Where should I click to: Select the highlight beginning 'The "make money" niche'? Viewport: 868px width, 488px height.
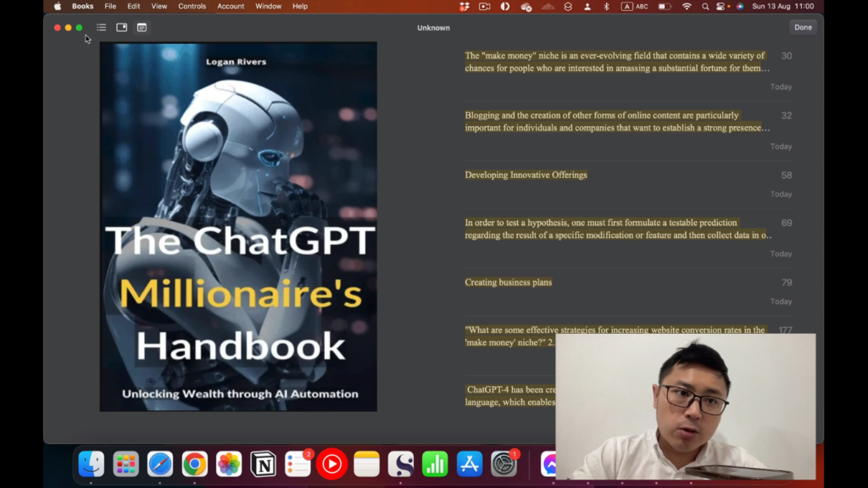pyautogui.click(x=617, y=62)
